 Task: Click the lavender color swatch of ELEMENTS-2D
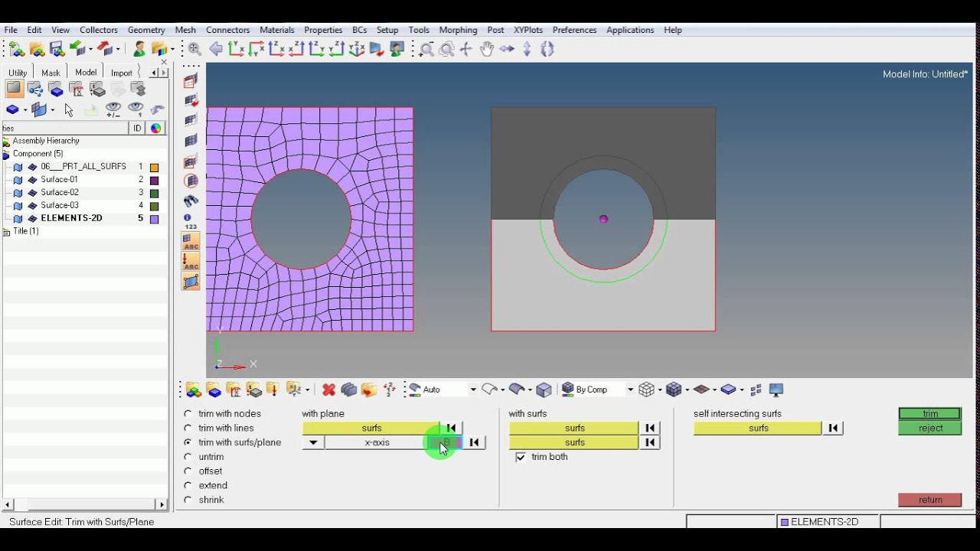pyautogui.click(x=154, y=219)
